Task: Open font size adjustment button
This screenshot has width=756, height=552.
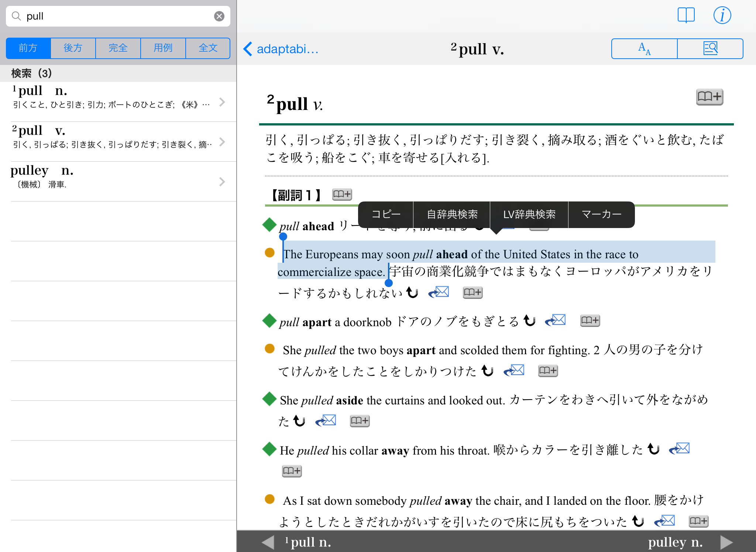Action: [644, 49]
